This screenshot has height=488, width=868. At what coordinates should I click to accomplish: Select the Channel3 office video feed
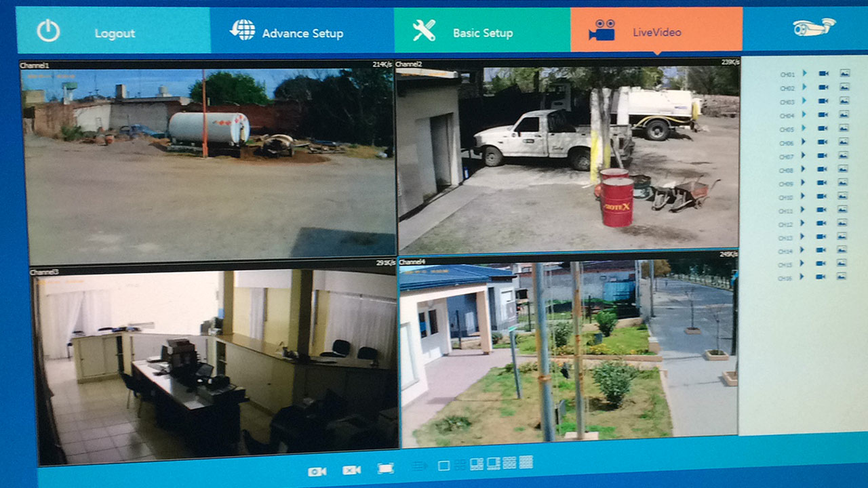tap(214, 366)
